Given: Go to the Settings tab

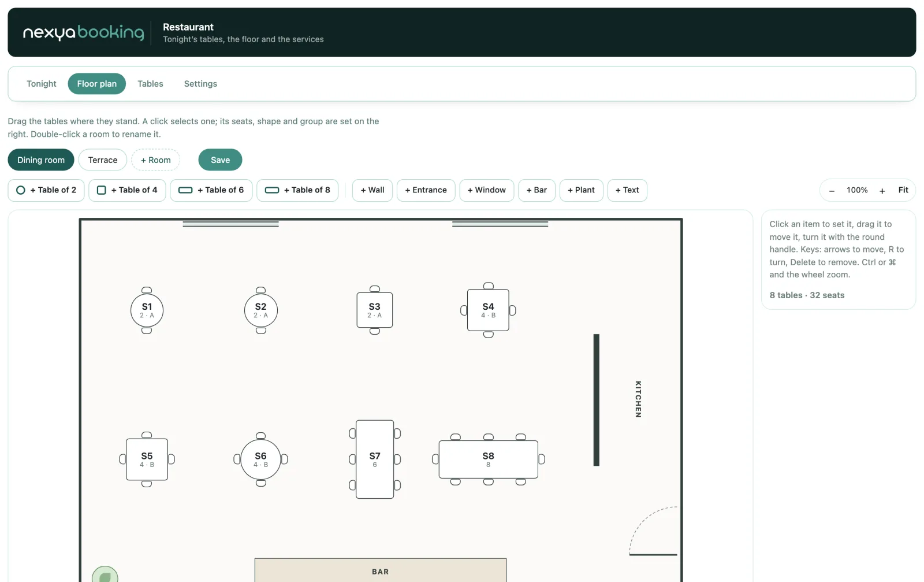Looking at the screenshot, I should 200,84.
